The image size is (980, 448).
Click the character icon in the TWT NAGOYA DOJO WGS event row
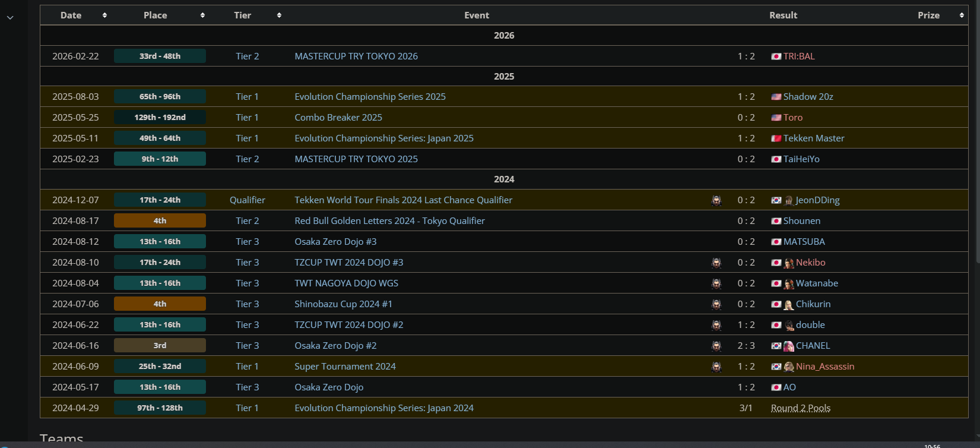(x=716, y=283)
